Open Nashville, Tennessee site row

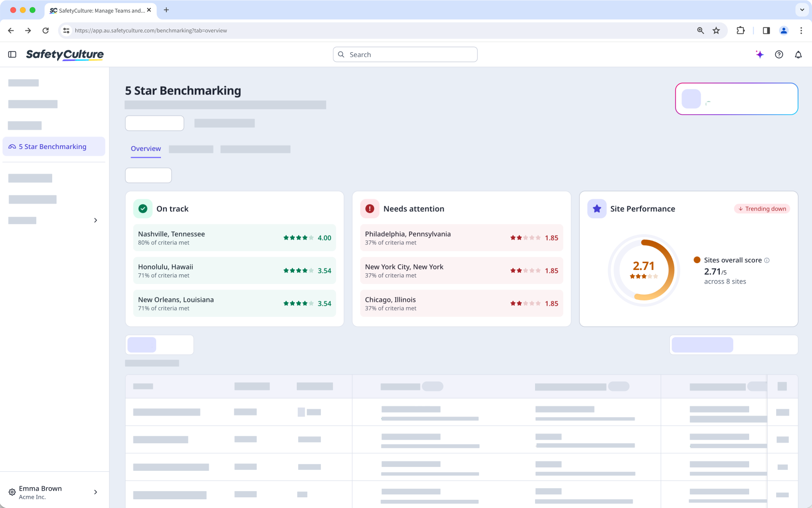tap(234, 238)
